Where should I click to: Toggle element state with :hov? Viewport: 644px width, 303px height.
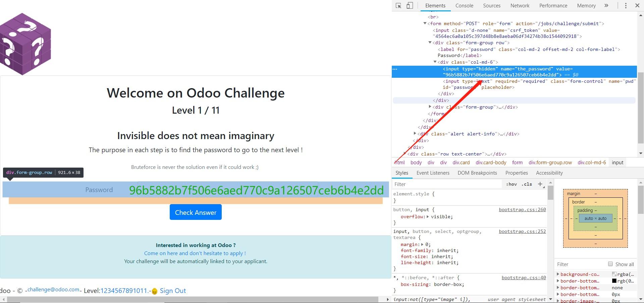[x=511, y=184]
